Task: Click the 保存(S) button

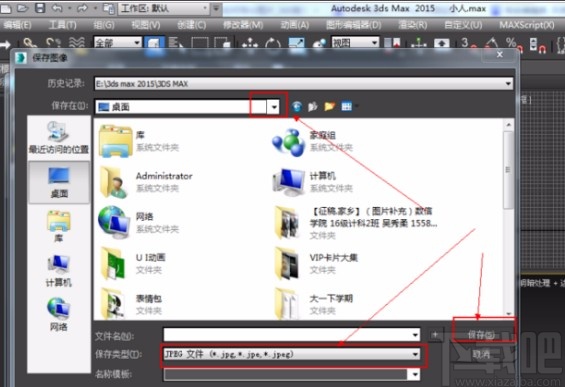Action: click(481, 335)
